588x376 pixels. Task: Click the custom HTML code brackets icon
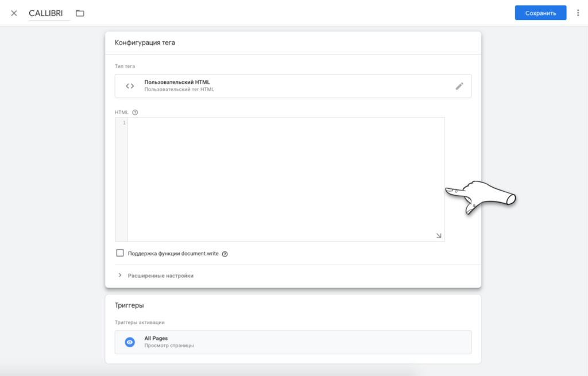130,86
